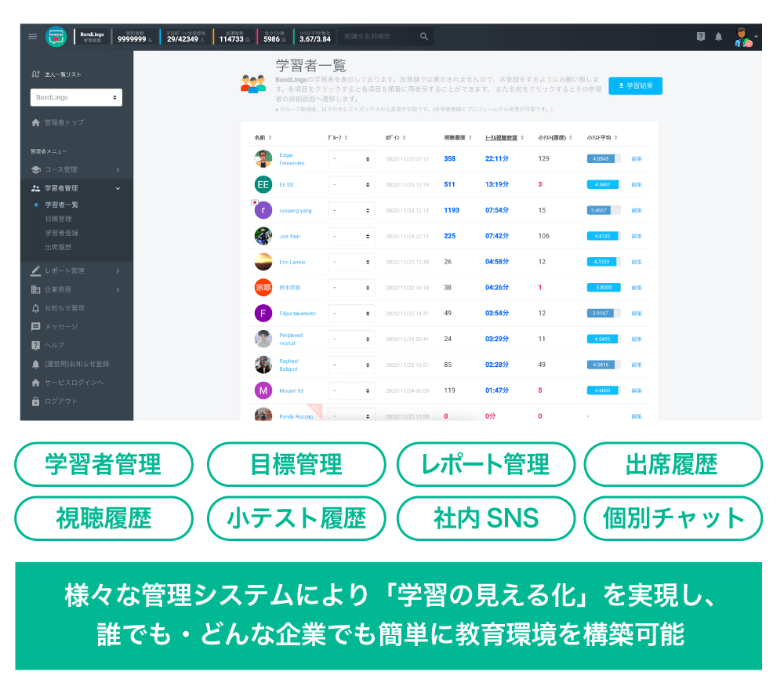This screenshot has height=697, width=784.
Task: Open the hamburger menu in top bar
Action: 32,37
